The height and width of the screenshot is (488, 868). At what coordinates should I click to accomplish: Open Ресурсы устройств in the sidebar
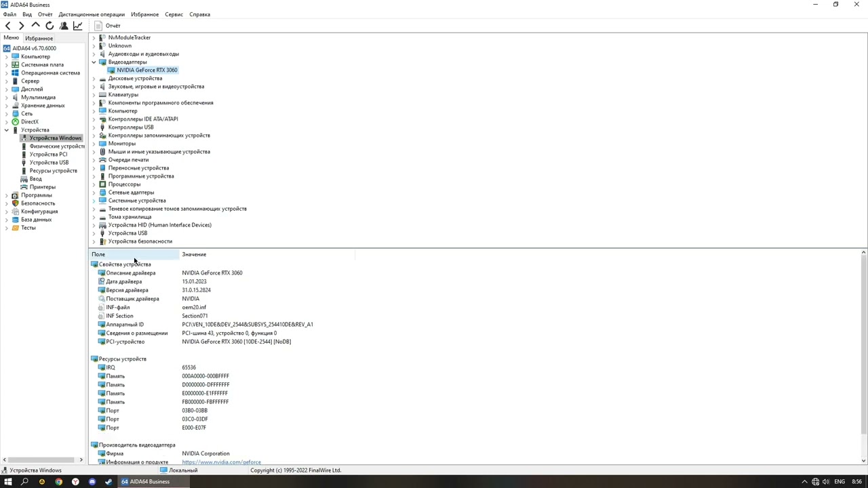(x=54, y=171)
